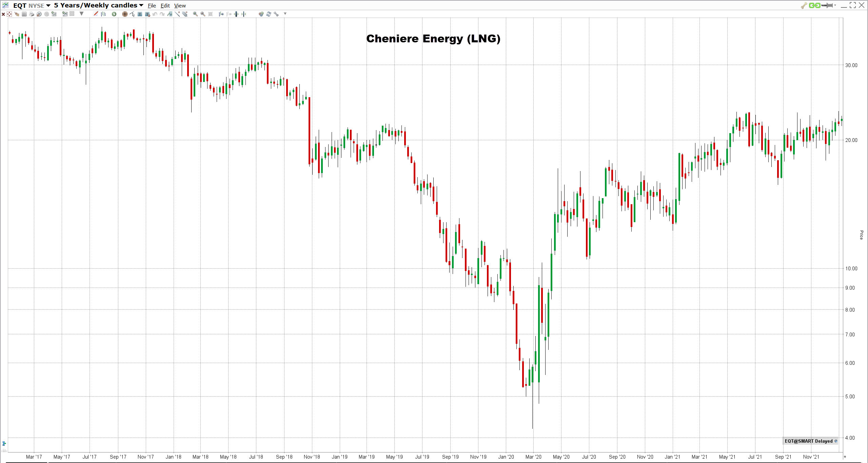Click the Jan '21 date axis label
Image resolution: width=868 pixels, height=463 pixels.
tap(672, 457)
